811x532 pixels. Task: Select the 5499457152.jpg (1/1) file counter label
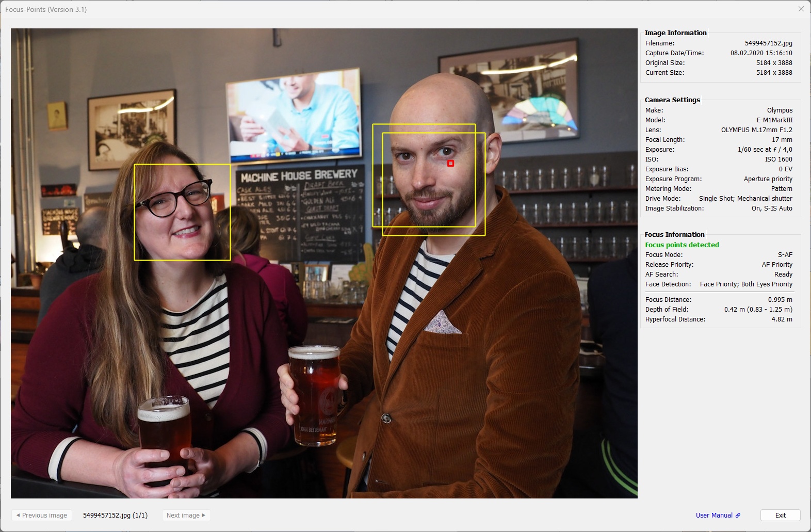pyautogui.click(x=115, y=515)
